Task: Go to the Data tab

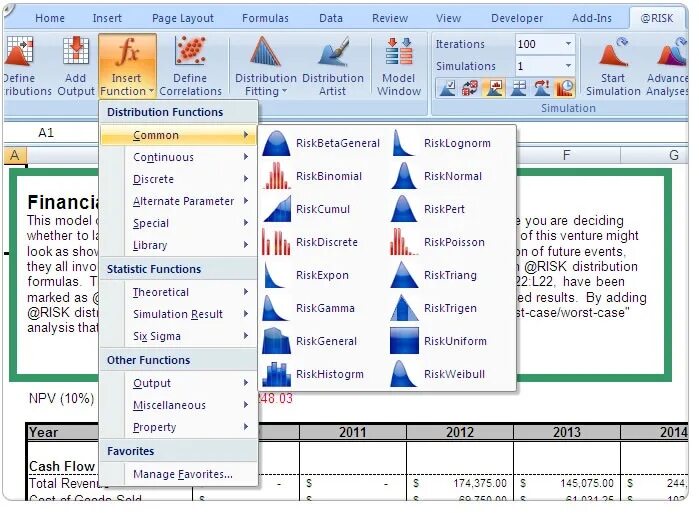Action: point(331,18)
